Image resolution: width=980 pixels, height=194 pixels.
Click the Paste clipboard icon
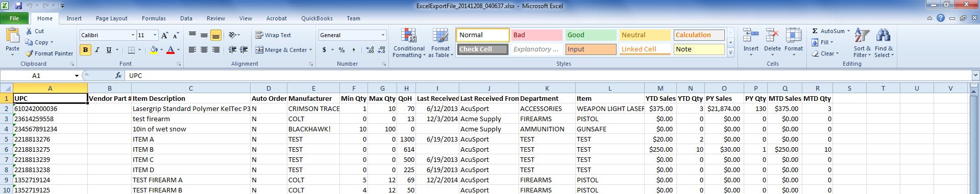[x=12, y=36]
